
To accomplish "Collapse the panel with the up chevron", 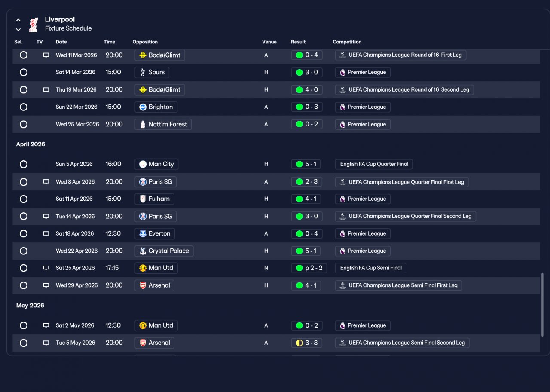I will point(18,20).
